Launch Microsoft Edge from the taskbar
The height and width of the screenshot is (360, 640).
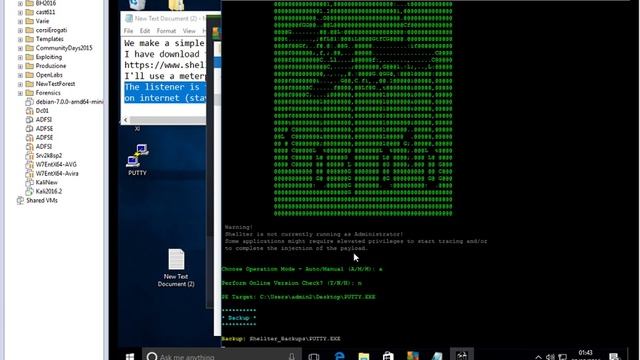coord(339,356)
